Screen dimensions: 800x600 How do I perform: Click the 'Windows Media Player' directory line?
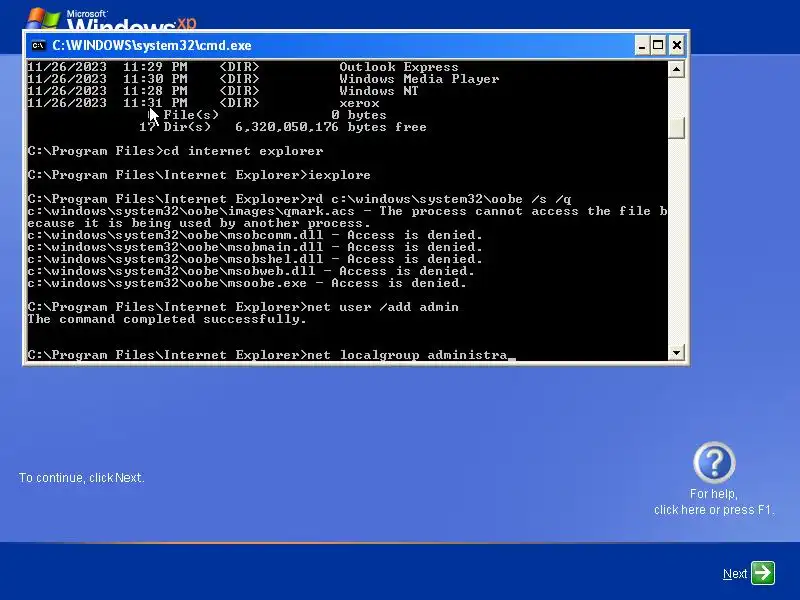263,79
